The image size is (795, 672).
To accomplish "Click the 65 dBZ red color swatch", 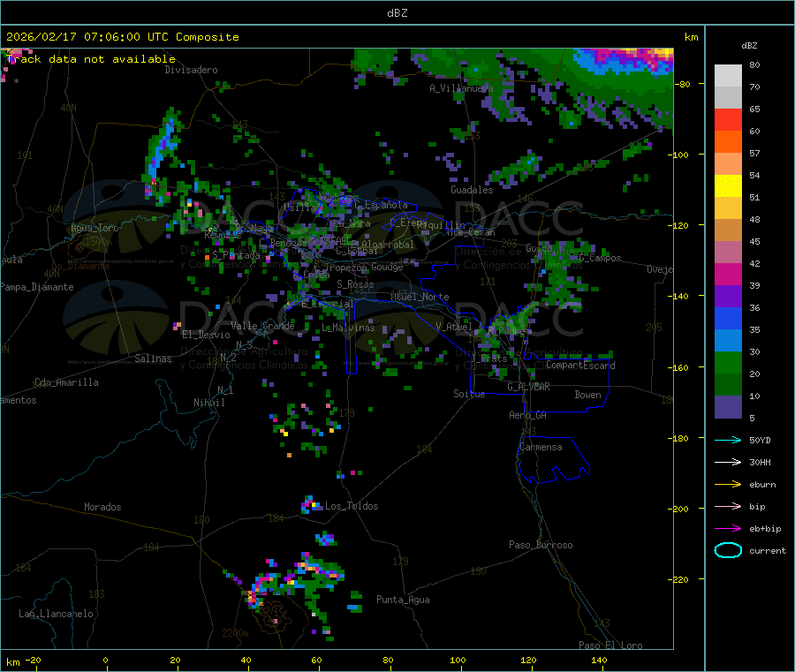I will coord(728,119).
